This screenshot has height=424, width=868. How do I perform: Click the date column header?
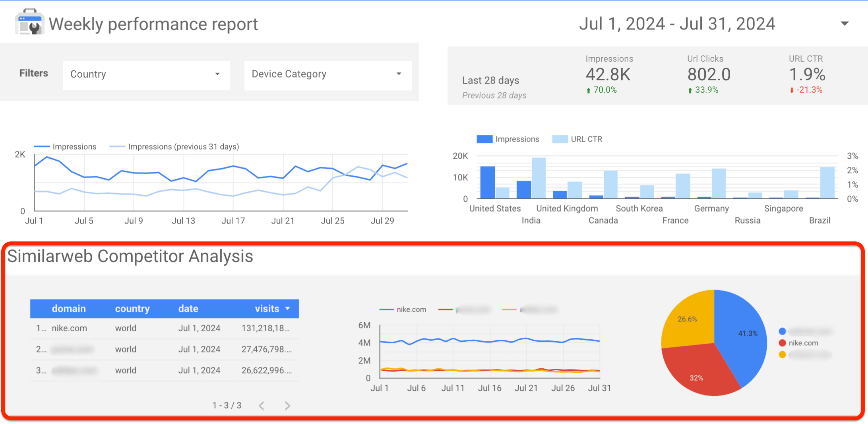188,309
